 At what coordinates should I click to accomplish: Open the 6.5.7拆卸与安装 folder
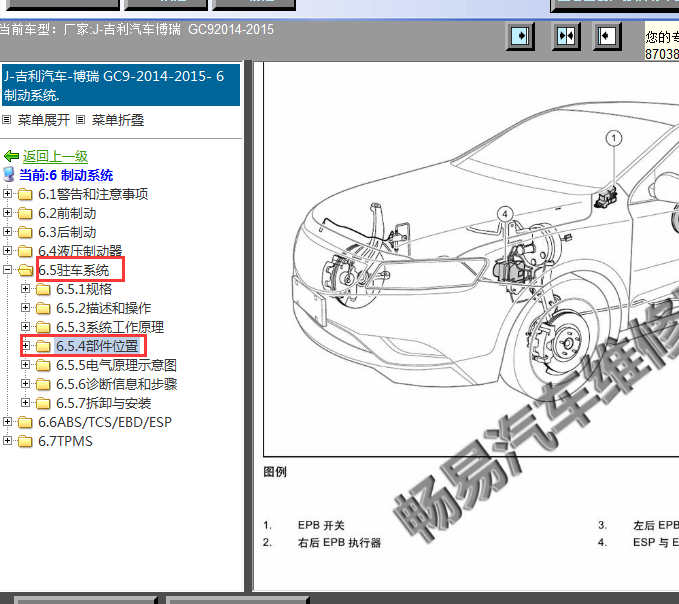tap(103, 403)
